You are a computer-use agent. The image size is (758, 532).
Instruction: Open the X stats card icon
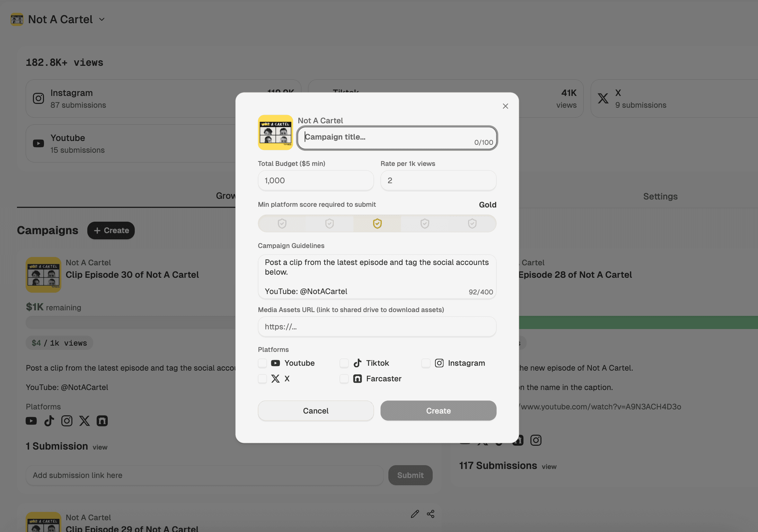603,98
